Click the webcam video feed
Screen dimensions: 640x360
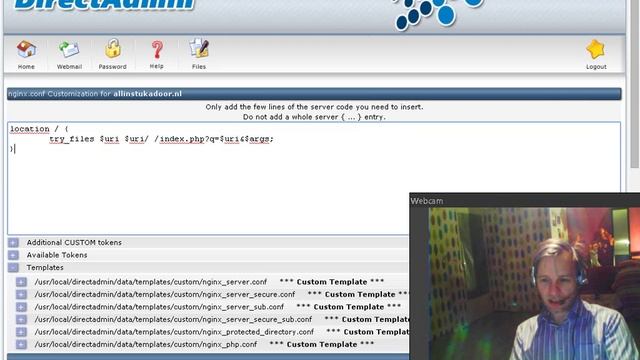534,284
